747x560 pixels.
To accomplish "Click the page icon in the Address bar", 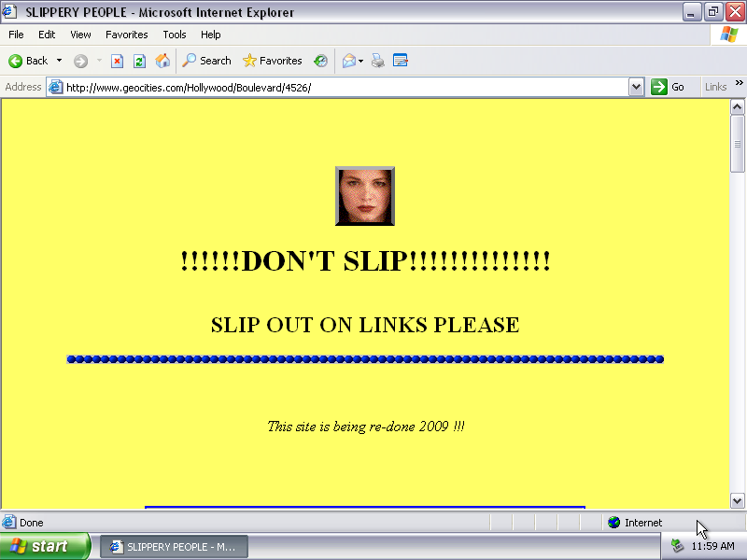I will (56, 87).
